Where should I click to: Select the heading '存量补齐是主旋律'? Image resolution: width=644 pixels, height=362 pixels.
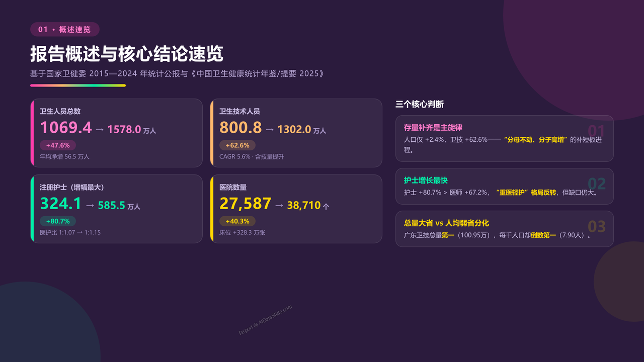pyautogui.click(x=433, y=128)
